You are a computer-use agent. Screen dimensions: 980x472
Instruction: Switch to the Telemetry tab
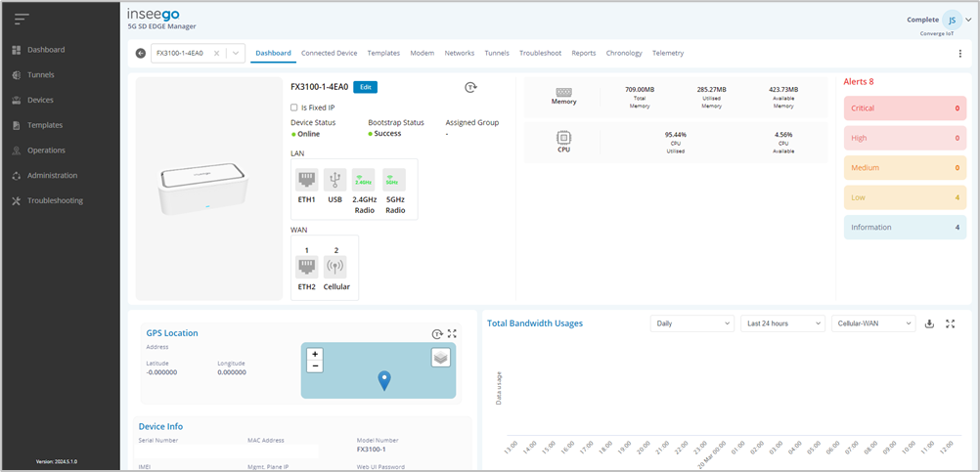[668, 53]
